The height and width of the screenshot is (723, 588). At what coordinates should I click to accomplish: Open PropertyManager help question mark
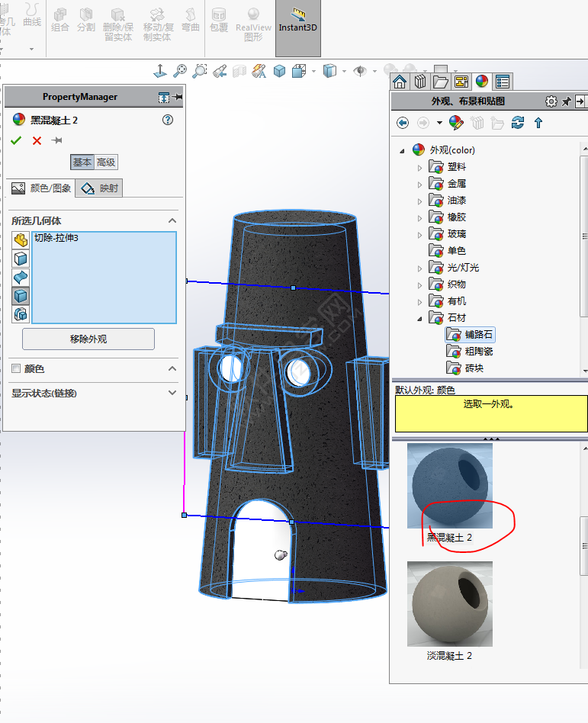pos(168,120)
